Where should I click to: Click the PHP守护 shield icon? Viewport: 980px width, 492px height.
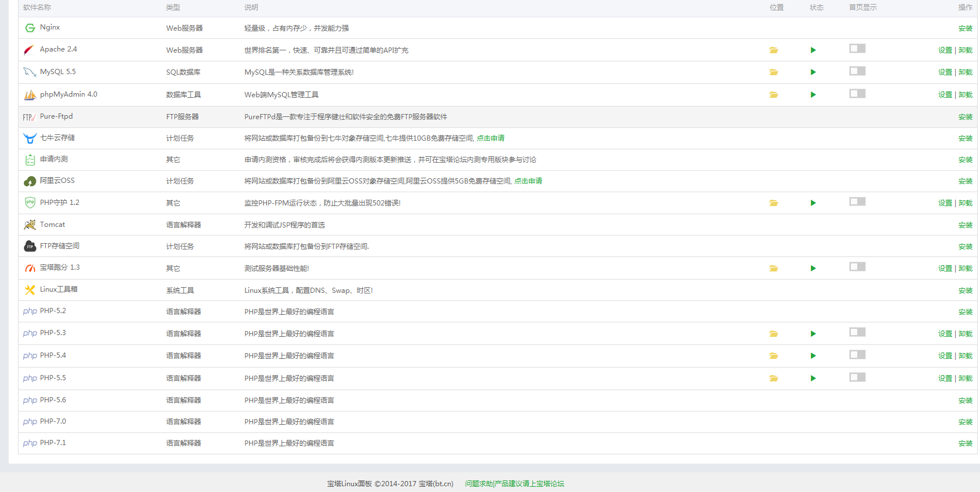pos(30,203)
